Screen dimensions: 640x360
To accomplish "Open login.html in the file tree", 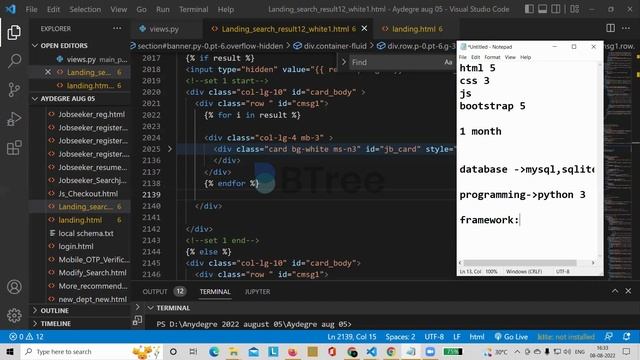I will point(76,246).
